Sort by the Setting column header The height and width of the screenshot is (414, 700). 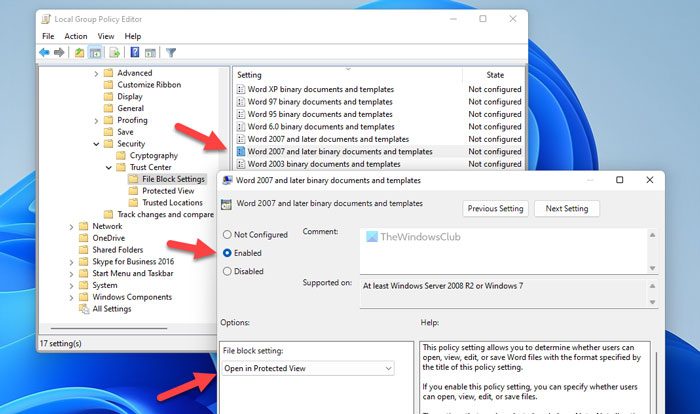click(x=348, y=75)
